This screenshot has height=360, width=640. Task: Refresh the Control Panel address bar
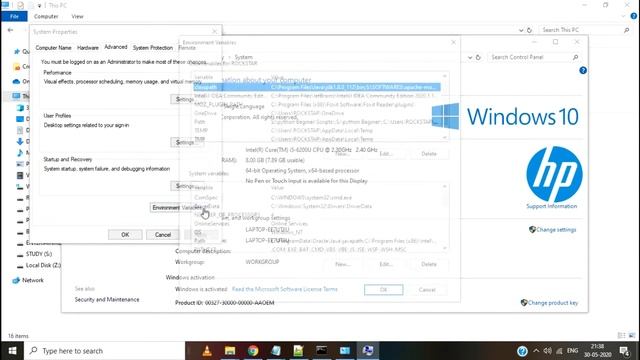click(x=478, y=58)
